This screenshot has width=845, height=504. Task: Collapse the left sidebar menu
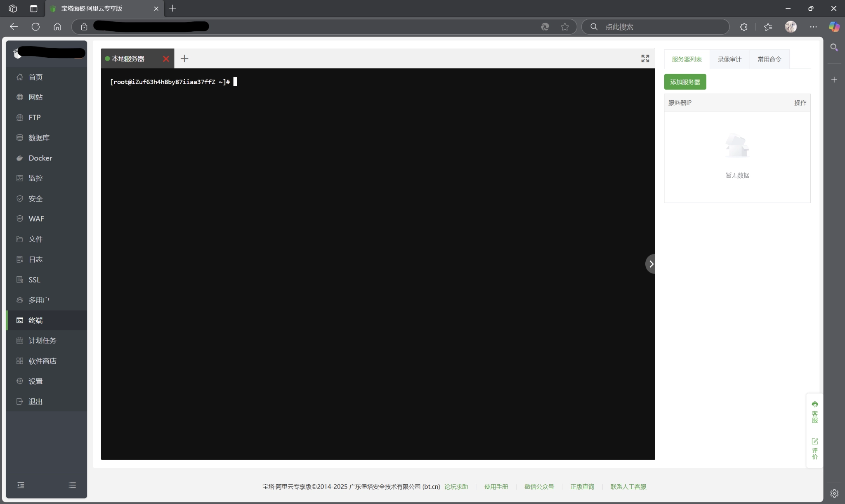pyautogui.click(x=21, y=485)
